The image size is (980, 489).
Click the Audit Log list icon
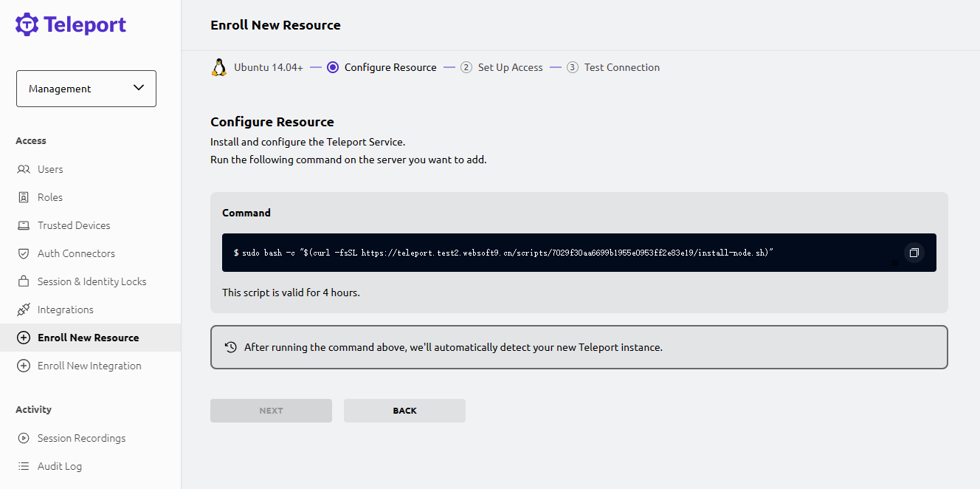tap(24, 466)
